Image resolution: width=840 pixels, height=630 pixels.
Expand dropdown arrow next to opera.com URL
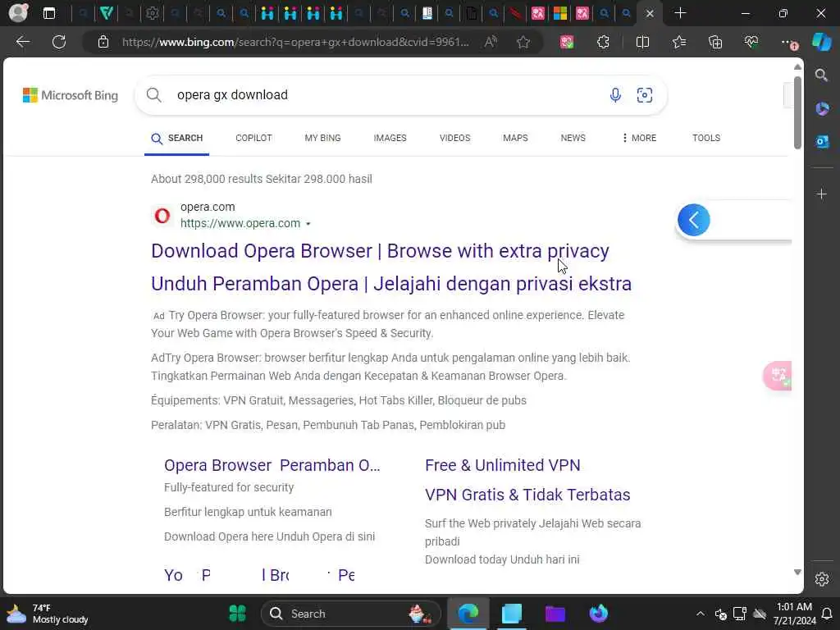(308, 224)
